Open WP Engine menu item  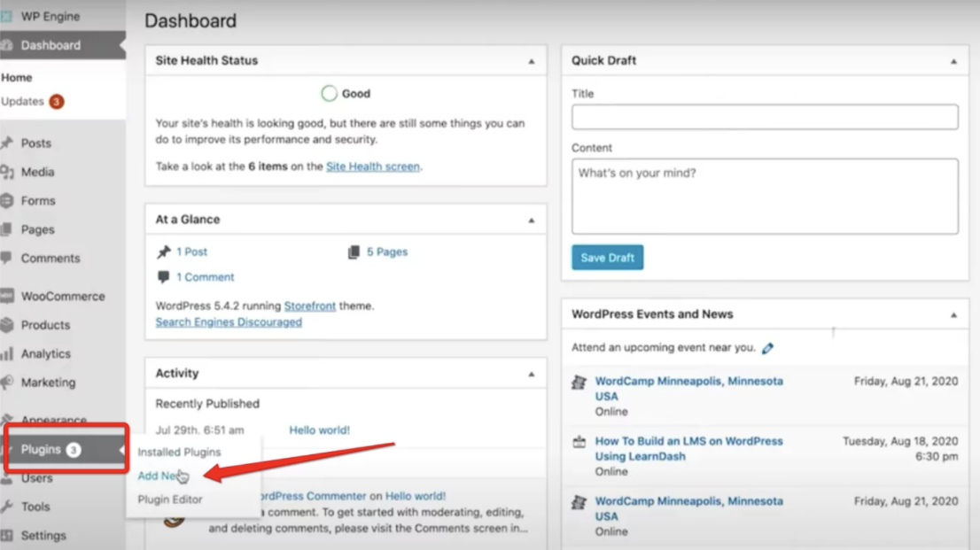click(50, 16)
